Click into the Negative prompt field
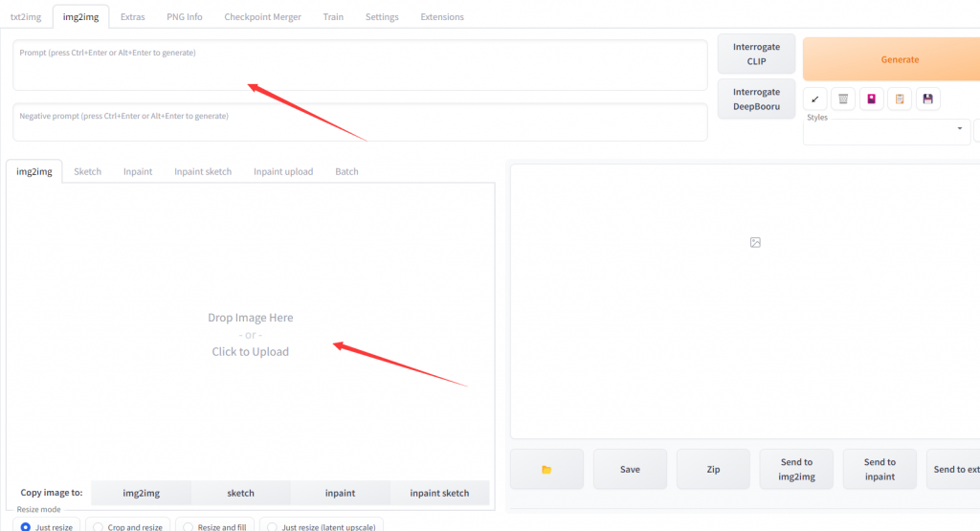Screen dimensions: 980x531 point(360,122)
